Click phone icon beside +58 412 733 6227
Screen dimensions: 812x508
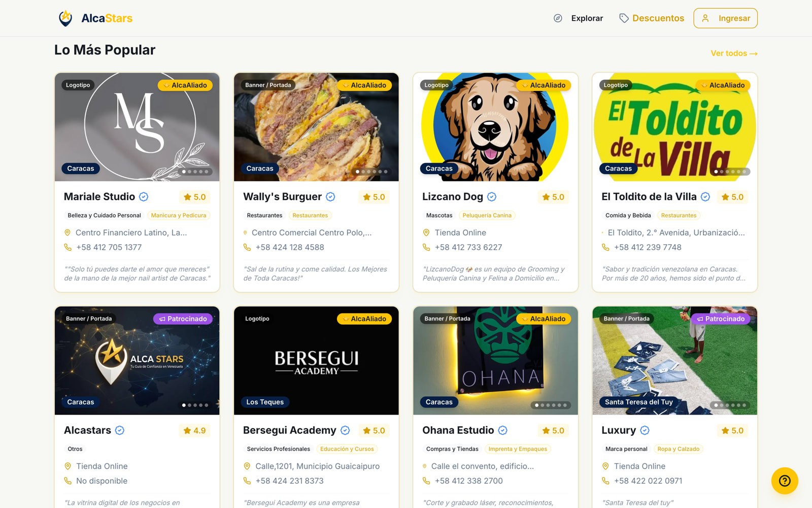tap(426, 247)
